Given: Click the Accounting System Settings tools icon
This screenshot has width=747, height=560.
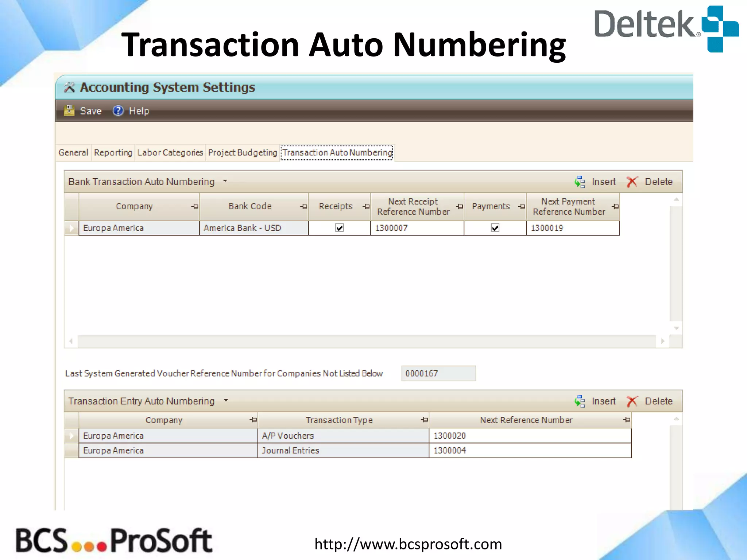Looking at the screenshot, I should (x=69, y=87).
